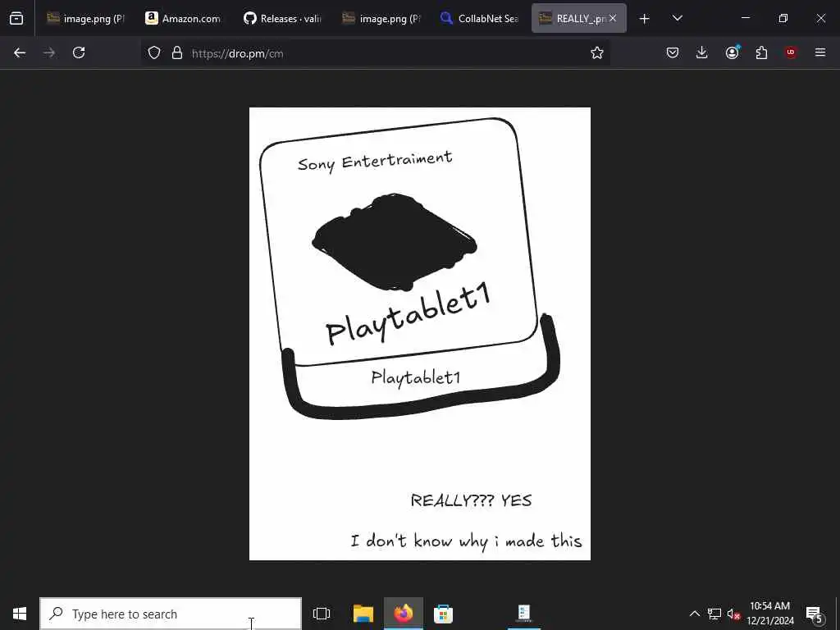Open the notification action center
The height and width of the screenshot is (630, 840).
[814, 614]
